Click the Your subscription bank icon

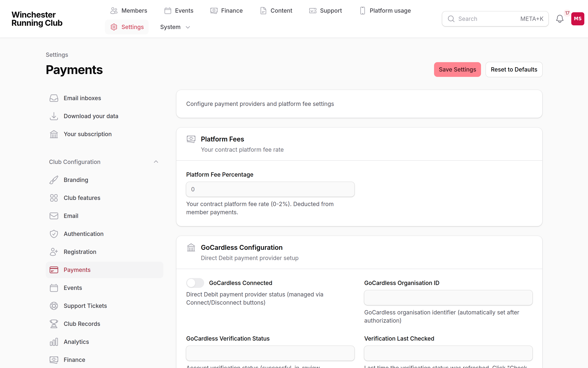click(54, 134)
